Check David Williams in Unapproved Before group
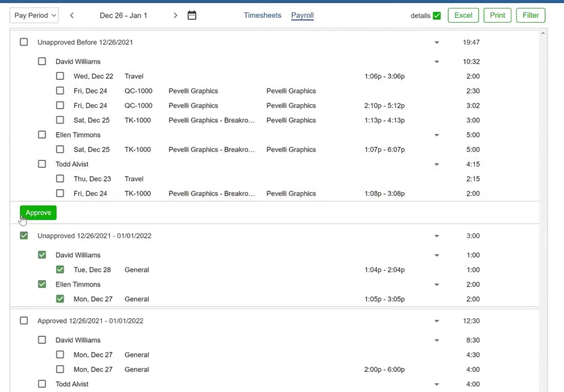 click(42, 61)
